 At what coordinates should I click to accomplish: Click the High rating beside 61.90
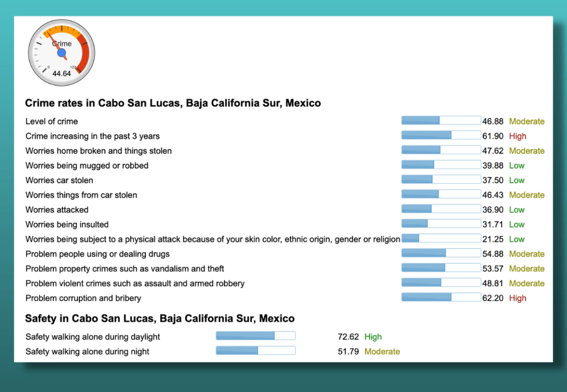tap(518, 136)
